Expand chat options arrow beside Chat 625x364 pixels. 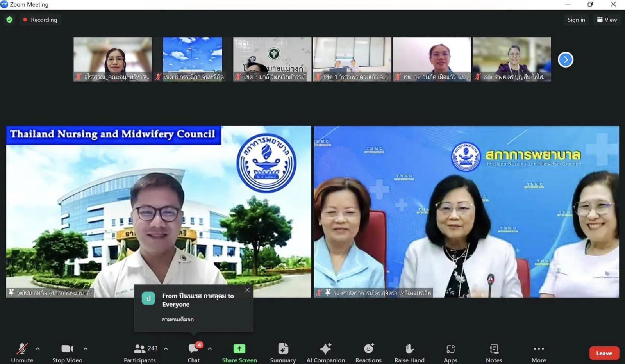pos(210,348)
